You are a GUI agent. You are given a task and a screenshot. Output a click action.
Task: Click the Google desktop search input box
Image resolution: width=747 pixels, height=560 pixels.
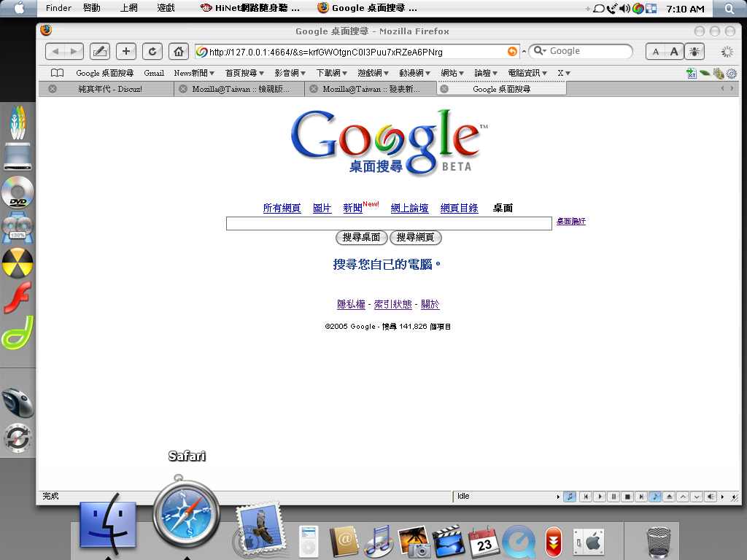[388, 223]
